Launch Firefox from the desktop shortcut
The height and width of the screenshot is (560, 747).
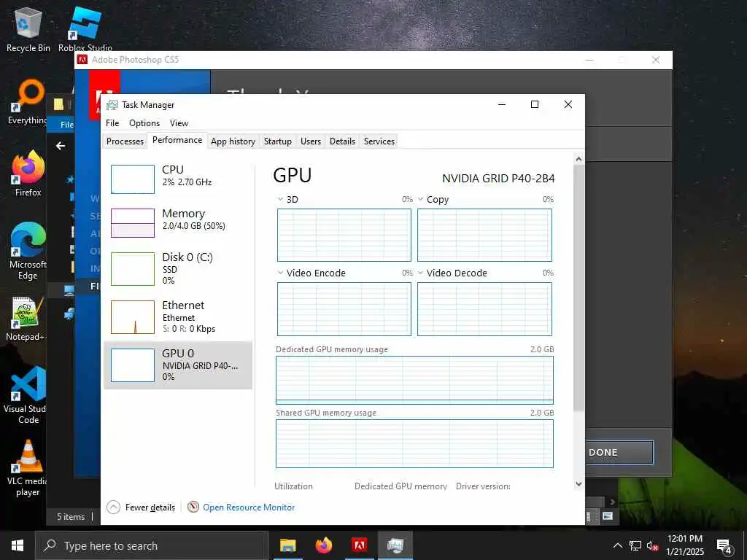[28, 174]
